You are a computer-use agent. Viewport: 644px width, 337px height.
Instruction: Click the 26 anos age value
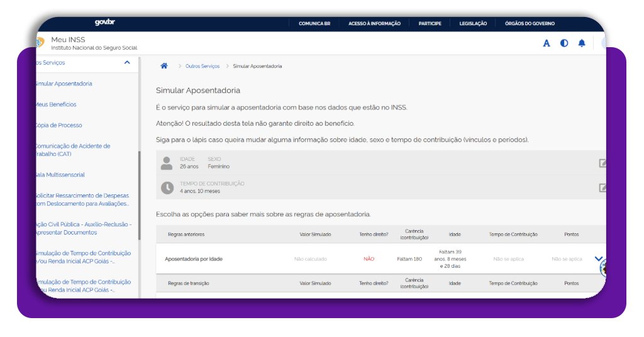click(x=189, y=167)
